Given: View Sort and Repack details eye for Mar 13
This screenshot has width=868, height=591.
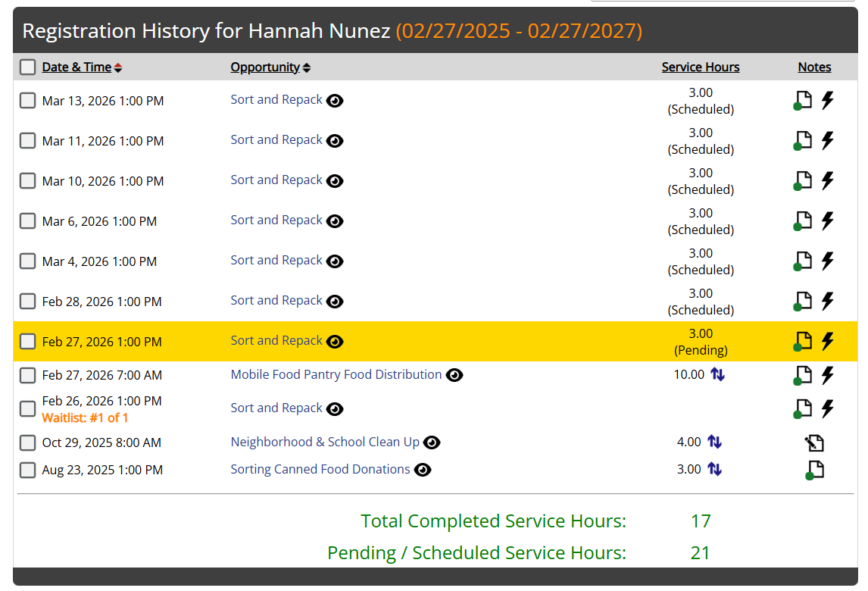Looking at the screenshot, I should point(335,101).
